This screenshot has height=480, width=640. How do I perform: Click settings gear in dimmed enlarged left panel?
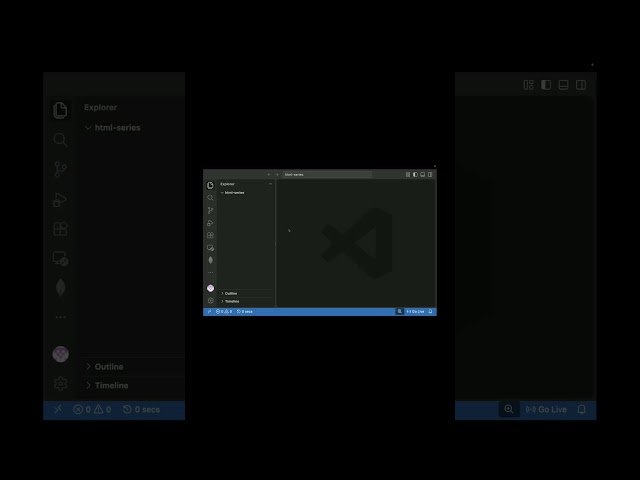coord(60,383)
